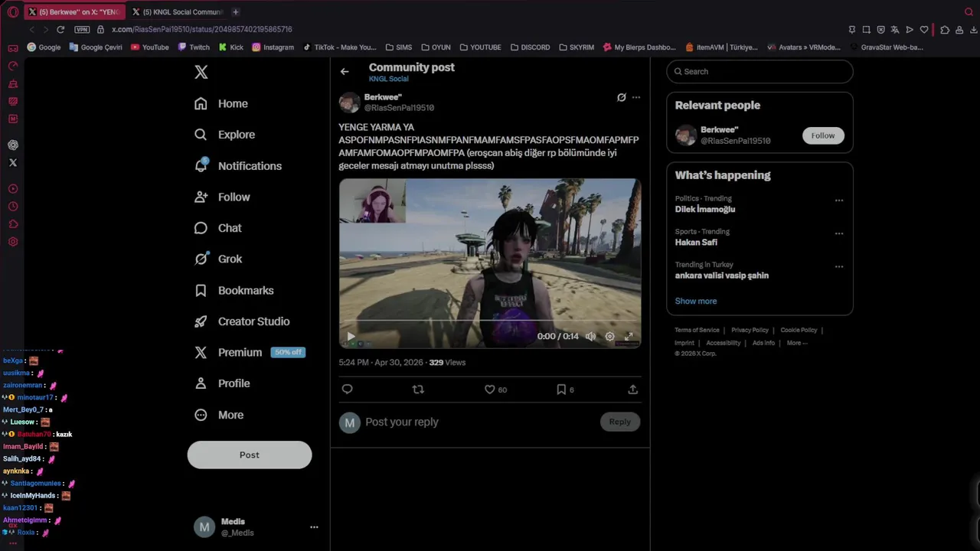The image size is (980, 551).
Task: Repost using the retweet icon
Action: (418, 390)
